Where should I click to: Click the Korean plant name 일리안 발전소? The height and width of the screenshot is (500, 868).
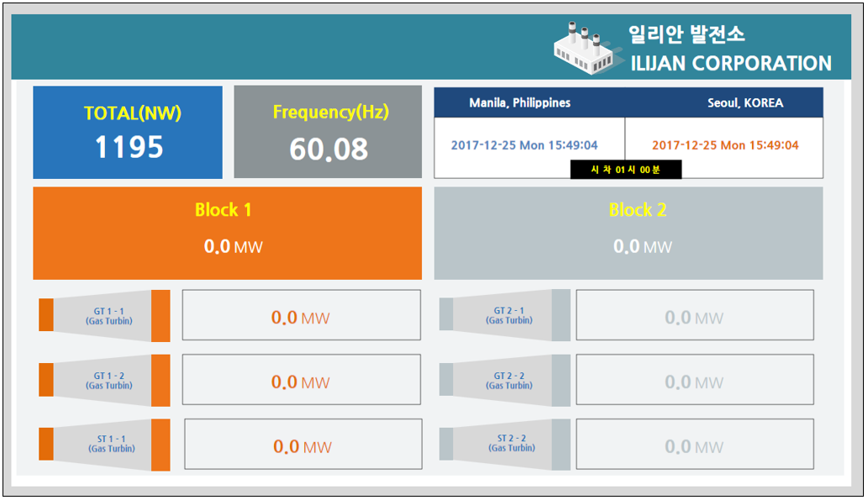687,34
